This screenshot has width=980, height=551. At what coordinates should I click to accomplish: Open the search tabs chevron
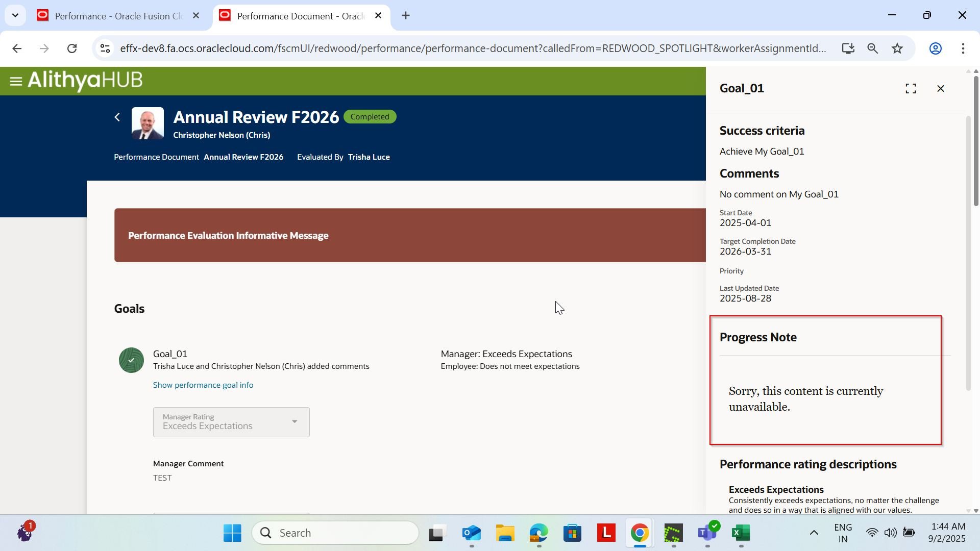click(15, 15)
